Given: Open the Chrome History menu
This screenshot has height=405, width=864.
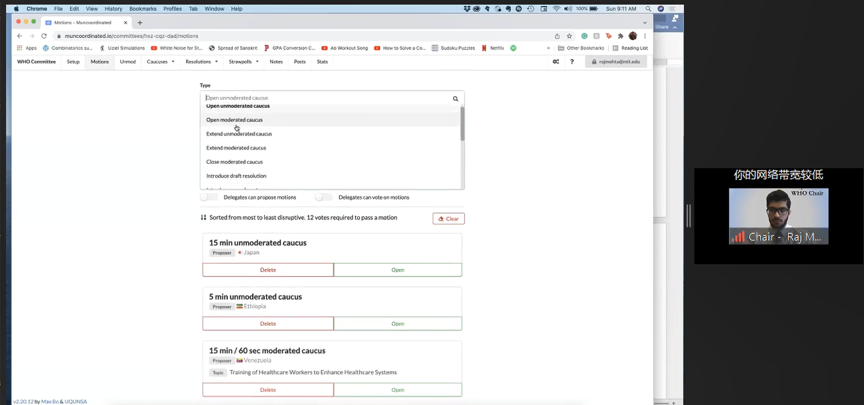Looking at the screenshot, I should point(113,9).
